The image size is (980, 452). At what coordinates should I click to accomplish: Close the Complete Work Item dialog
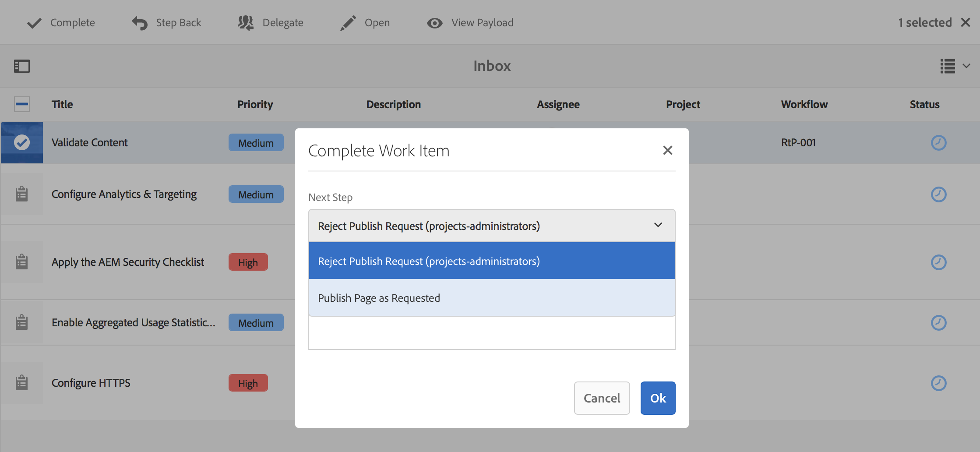(667, 150)
